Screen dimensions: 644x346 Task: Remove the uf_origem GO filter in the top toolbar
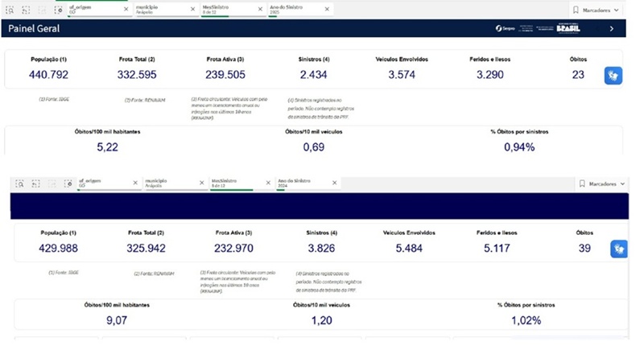[x=125, y=9]
